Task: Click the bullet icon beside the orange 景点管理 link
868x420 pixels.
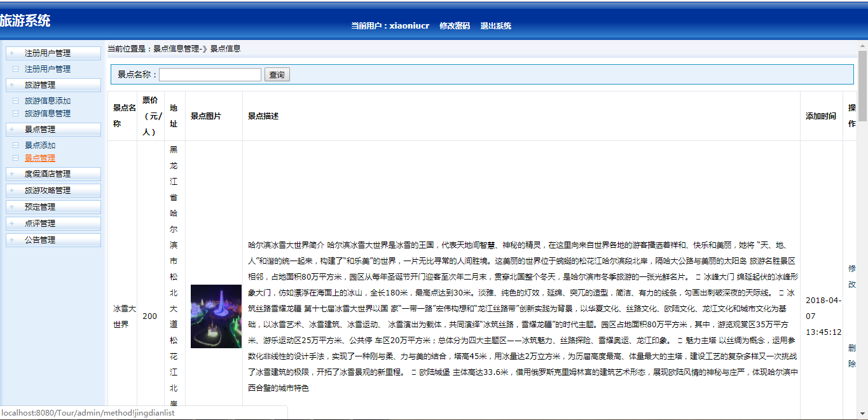Action: 15,158
